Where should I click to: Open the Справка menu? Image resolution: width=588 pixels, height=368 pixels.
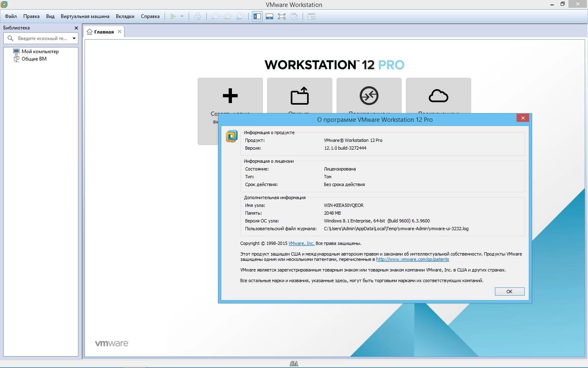point(150,16)
